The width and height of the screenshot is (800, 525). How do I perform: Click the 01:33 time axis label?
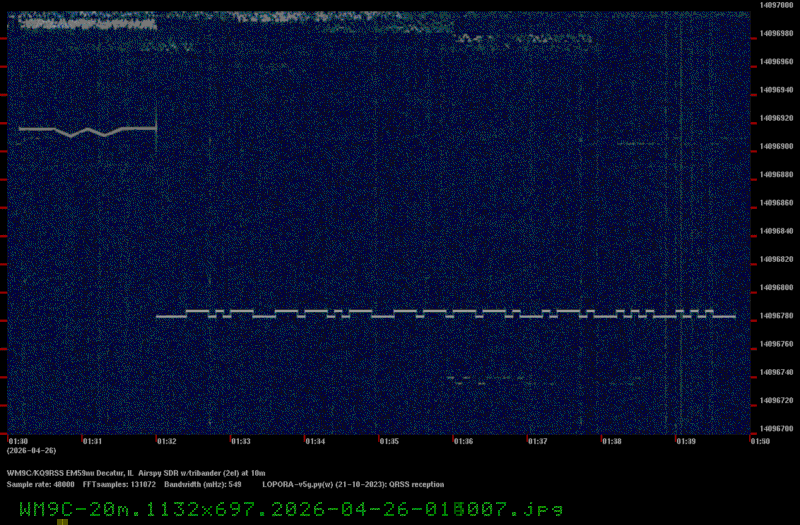[x=241, y=441]
